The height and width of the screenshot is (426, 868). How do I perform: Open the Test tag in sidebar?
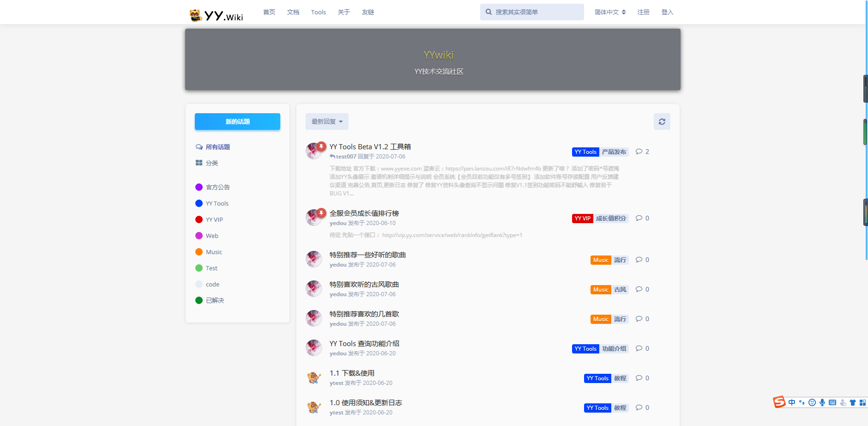pos(211,268)
